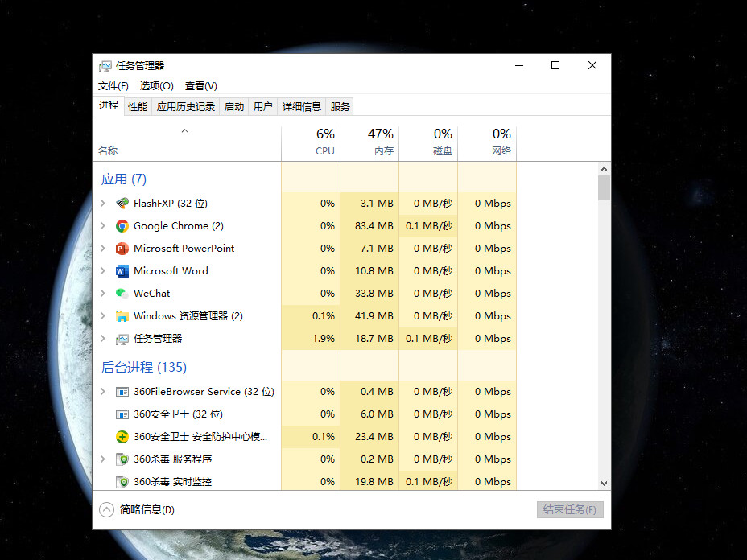
Task: Expand the WeChat process group
Action: (103, 294)
